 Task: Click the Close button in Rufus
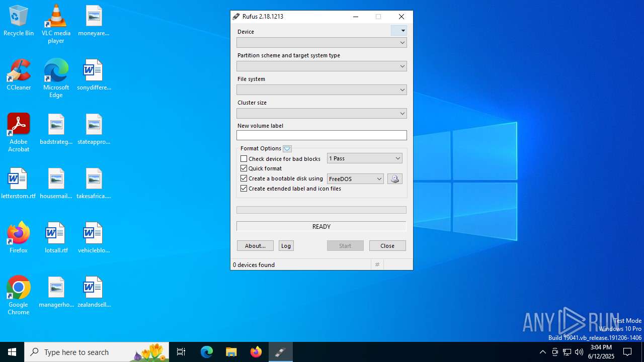click(x=387, y=246)
